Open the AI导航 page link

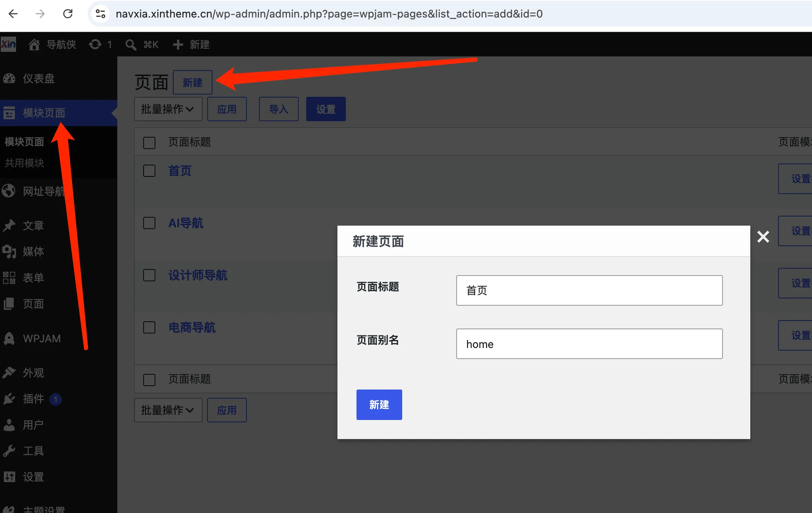(x=186, y=223)
